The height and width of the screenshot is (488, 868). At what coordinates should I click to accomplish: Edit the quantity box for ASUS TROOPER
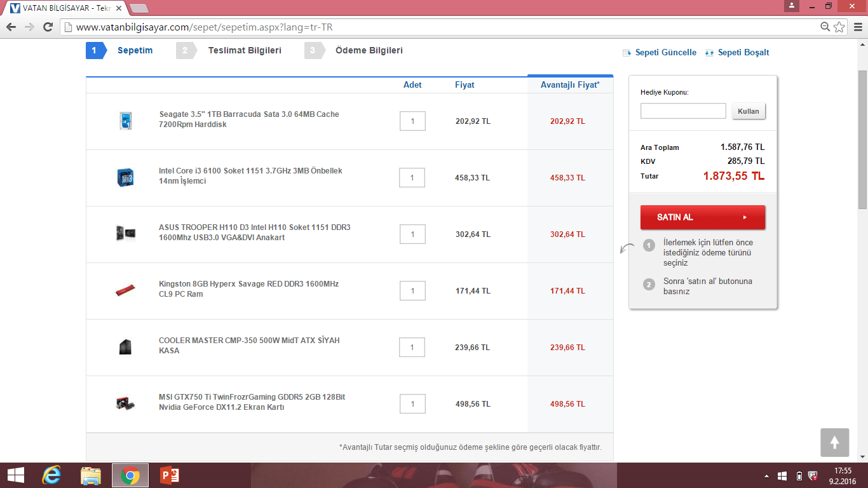(x=412, y=234)
